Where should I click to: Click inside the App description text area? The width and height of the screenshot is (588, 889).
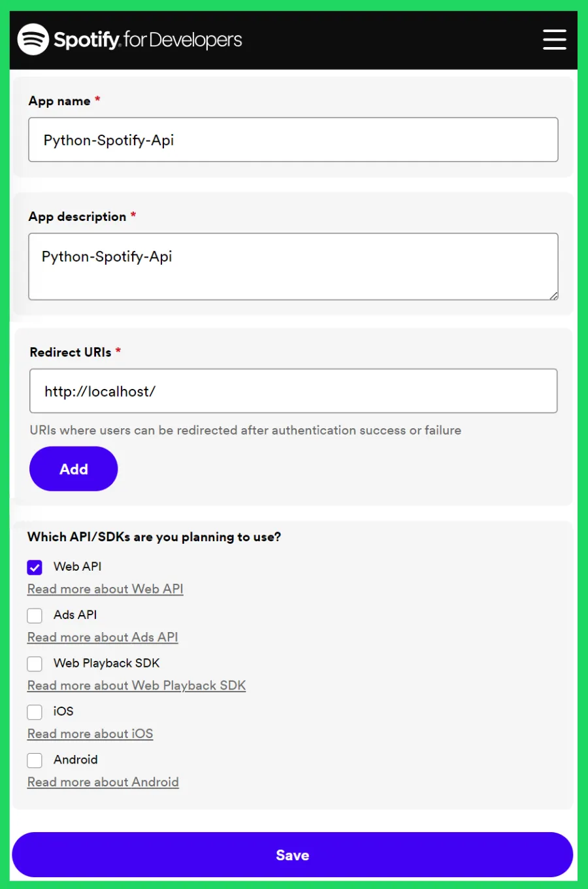click(293, 266)
